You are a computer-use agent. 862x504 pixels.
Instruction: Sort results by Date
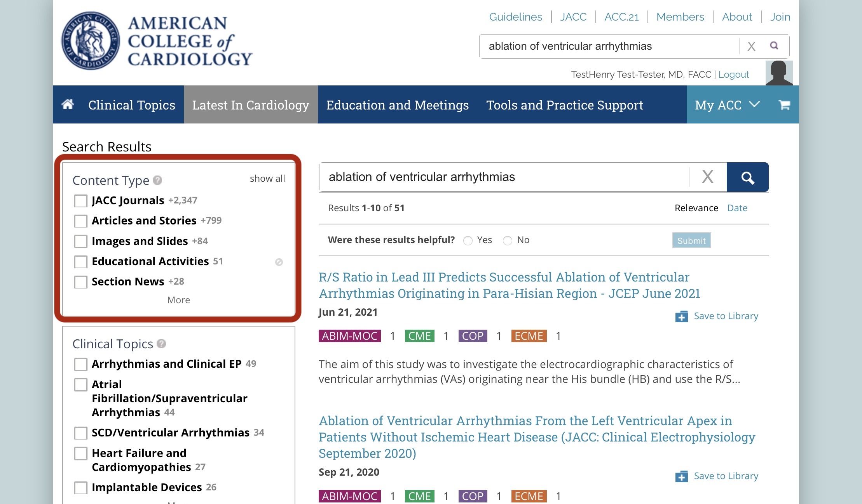tap(737, 208)
